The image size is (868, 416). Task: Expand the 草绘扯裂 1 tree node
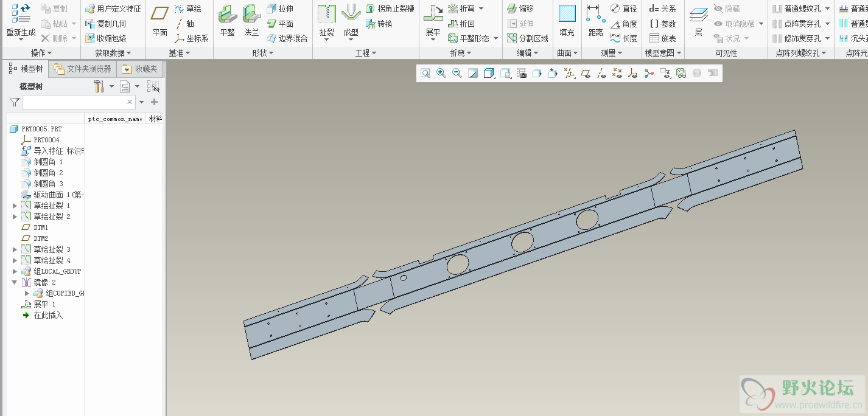(15, 206)
